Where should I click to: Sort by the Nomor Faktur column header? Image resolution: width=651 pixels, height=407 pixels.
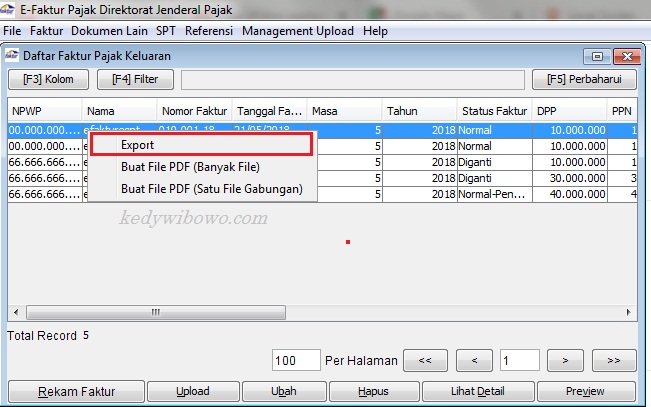click(x=195, y=111)
